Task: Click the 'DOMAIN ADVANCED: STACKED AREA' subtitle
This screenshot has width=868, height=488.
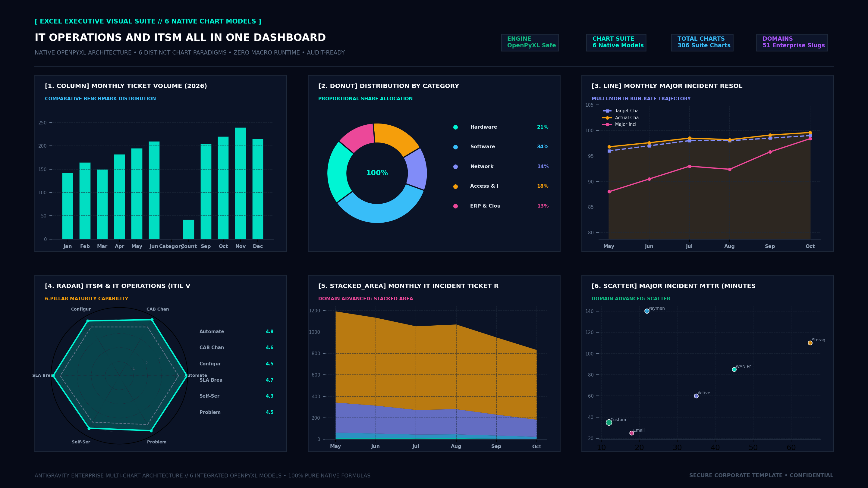Action: click(x=366, y=299)
